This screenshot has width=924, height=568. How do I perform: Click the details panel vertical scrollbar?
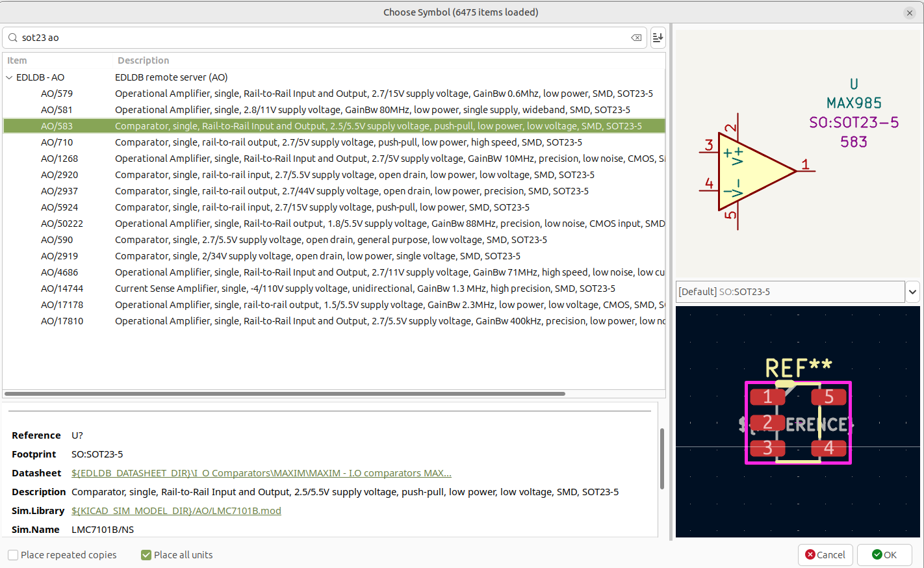(x=661, y=458)
